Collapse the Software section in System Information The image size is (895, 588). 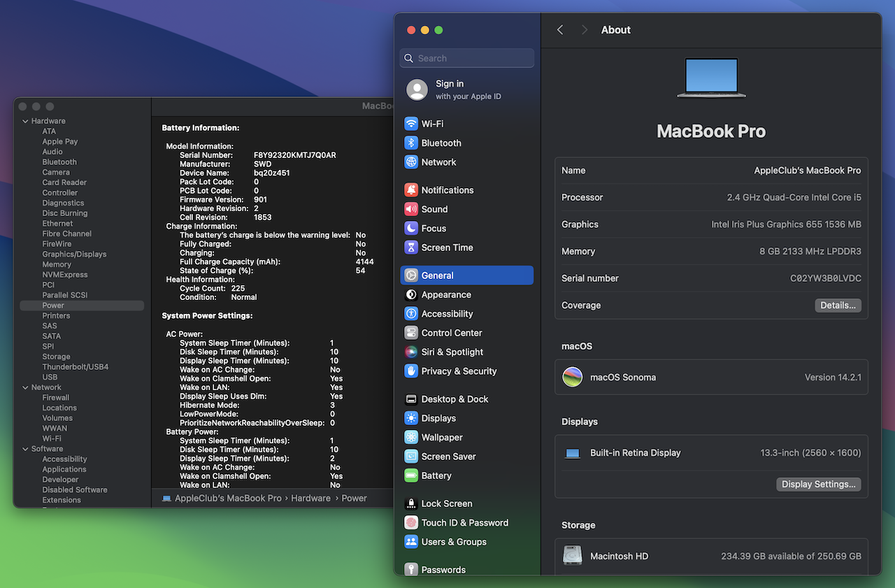coord(25,449)
